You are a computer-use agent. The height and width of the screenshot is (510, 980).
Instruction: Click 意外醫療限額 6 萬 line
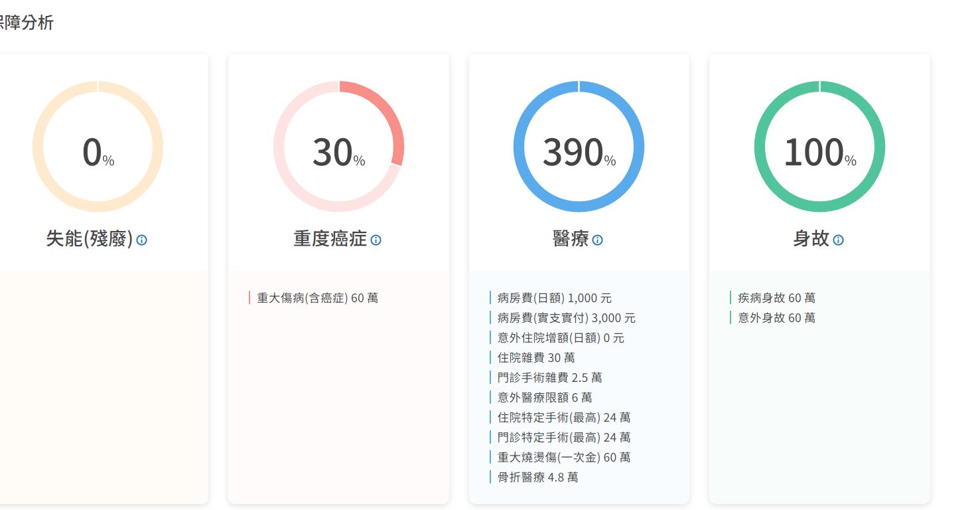tap(545, 398)
